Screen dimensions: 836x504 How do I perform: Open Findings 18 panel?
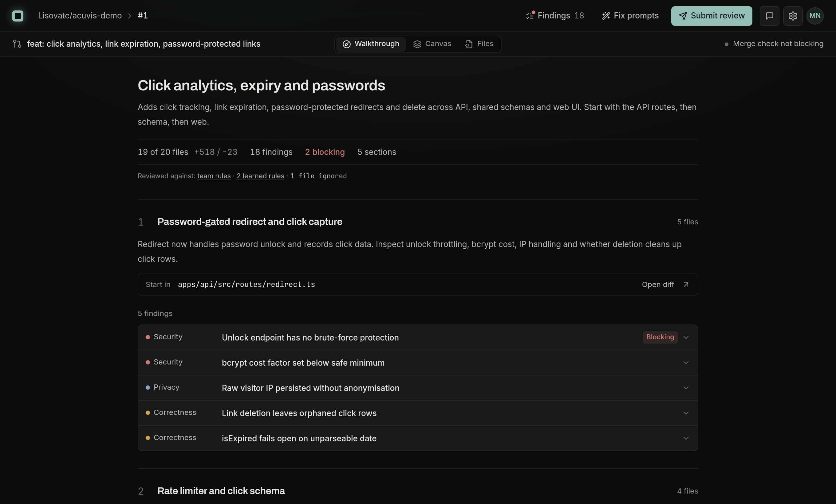pyautogui.click(x=555, y=16)
